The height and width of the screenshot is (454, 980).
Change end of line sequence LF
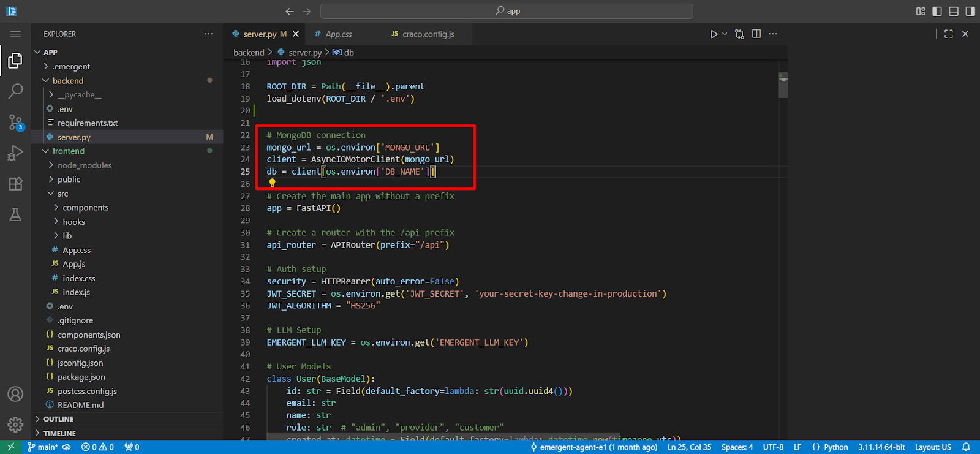(x=797, y=447)
